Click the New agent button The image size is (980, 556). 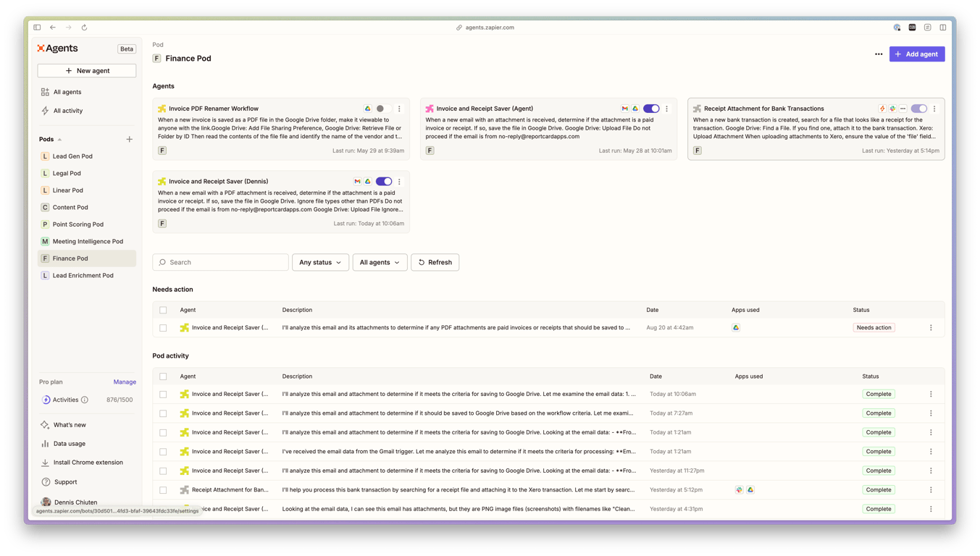point(87,71)
